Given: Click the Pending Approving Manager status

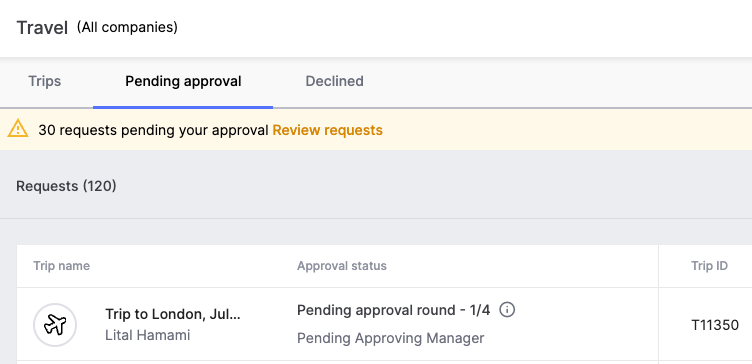Looking at the screenshot, I should 390,338.
